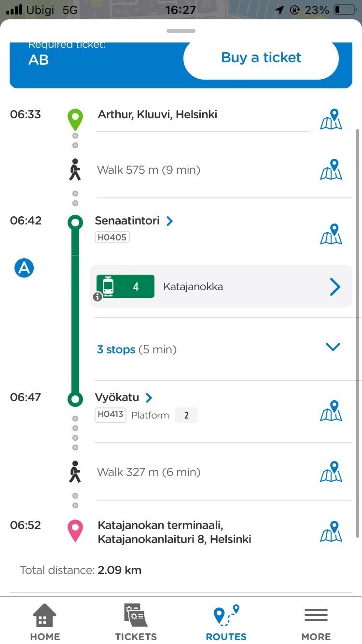View Vyökatu stop on the map

click(331, 411)
